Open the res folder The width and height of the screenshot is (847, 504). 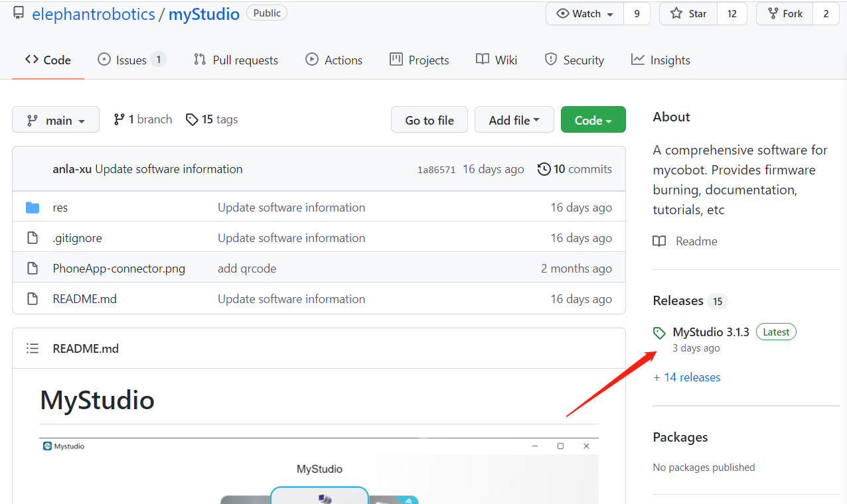coord(60,208)
